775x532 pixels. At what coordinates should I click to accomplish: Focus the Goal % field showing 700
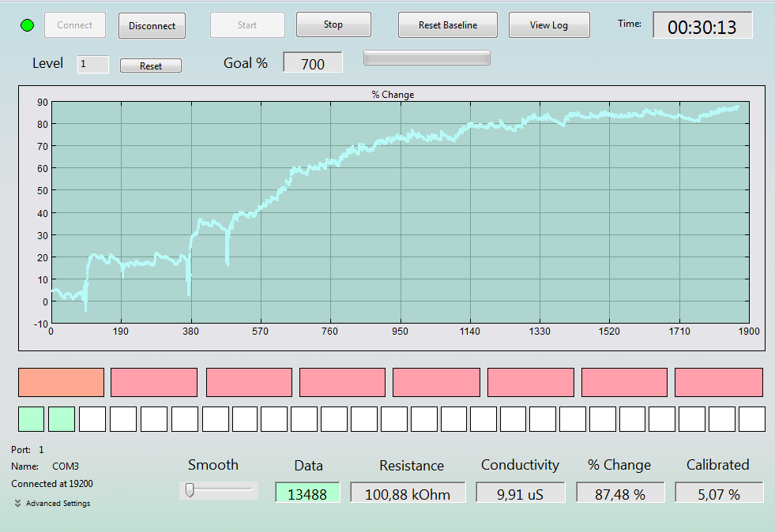[312, 62]
